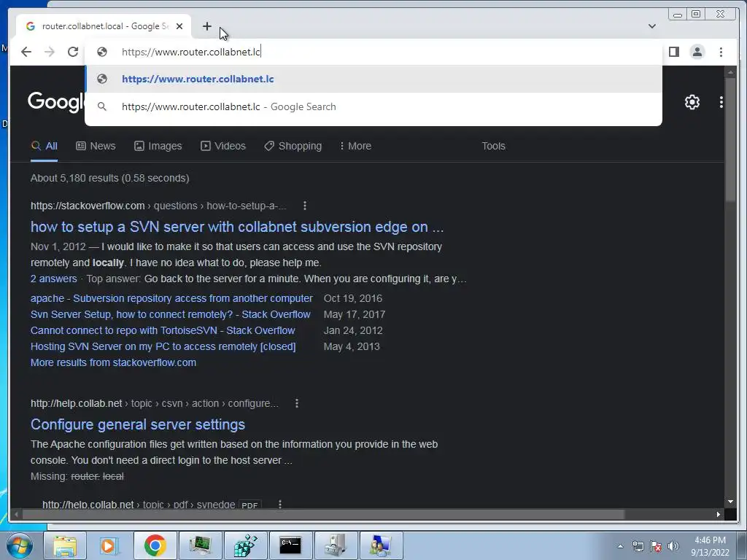Open Windows Explorer from the taskbar
The width and height of the screenshot is (747, 560).
tap(65, 545)
